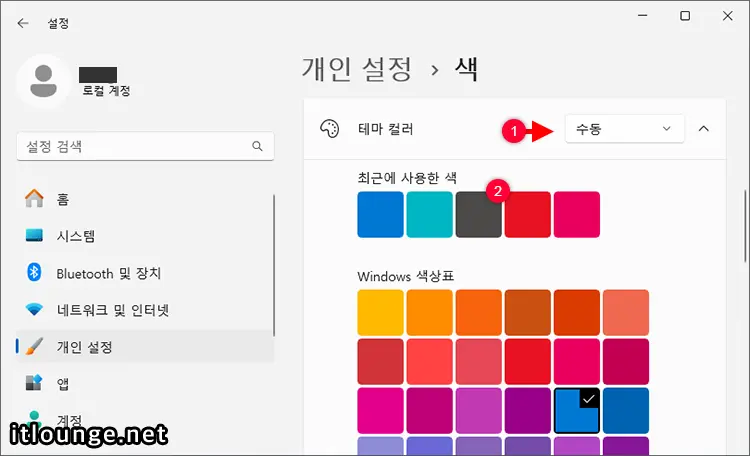Minimize the Settings window

(x=642, y=15)
